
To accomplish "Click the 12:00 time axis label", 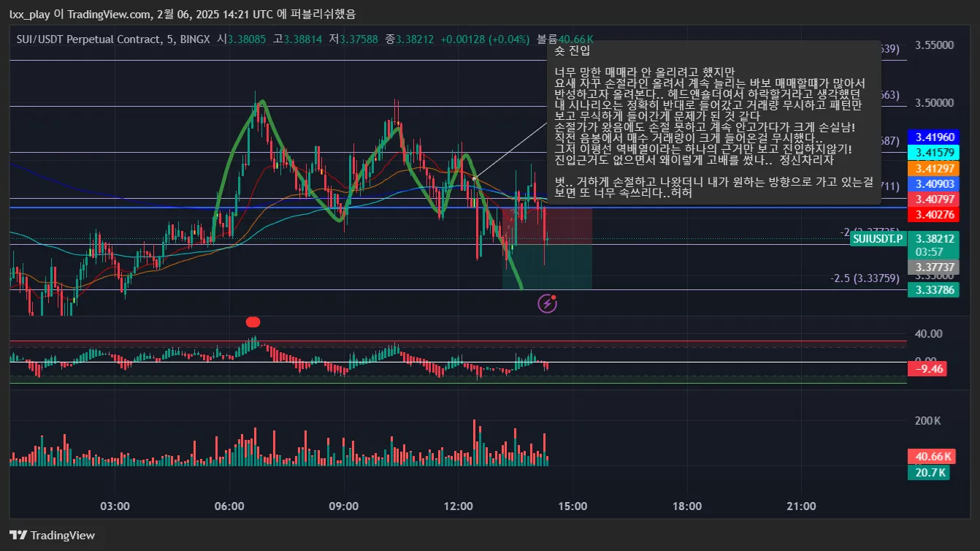I will [459, 506].
